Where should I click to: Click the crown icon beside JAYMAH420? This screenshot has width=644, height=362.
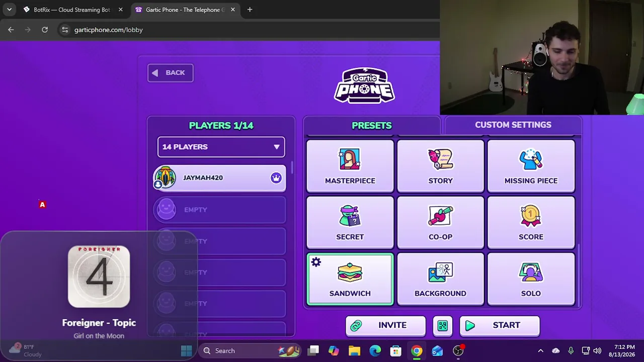tap(276, 178)
